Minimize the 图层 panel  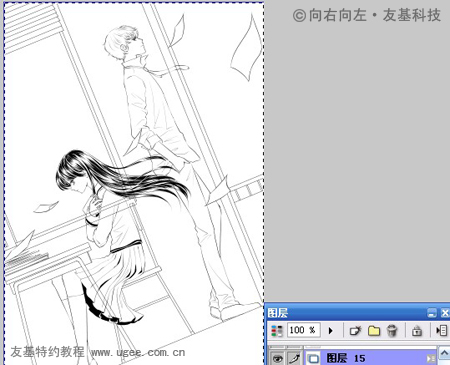click(432, 313)
